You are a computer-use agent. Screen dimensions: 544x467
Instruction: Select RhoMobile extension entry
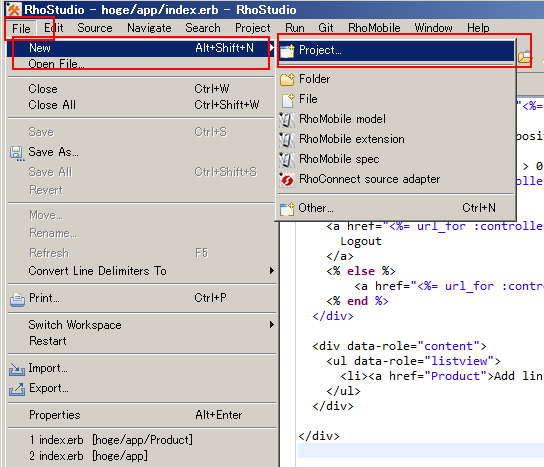(x=396, y=139)
